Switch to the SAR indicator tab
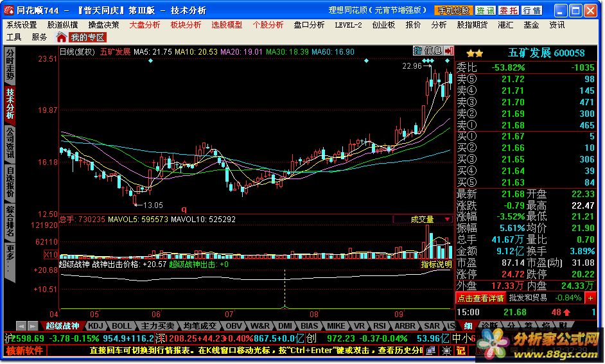This screenshot has height=364, width=605. (x=432, y=326)
